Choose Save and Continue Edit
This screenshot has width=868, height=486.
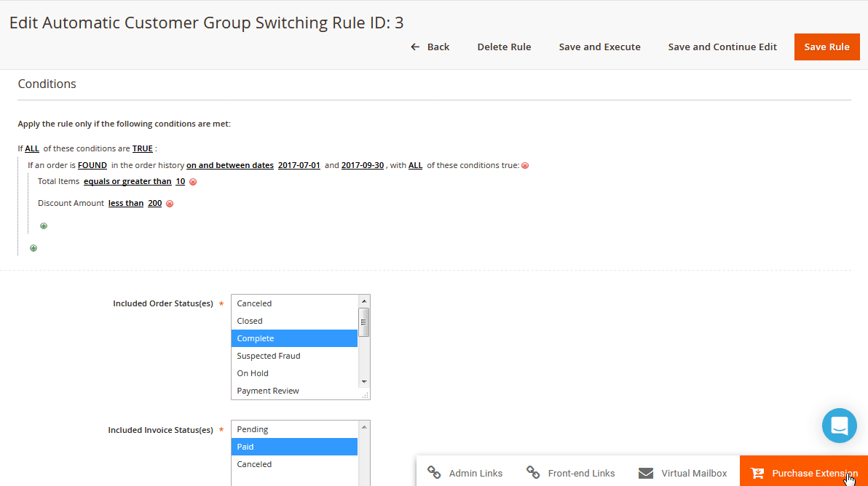coord(722,46)
